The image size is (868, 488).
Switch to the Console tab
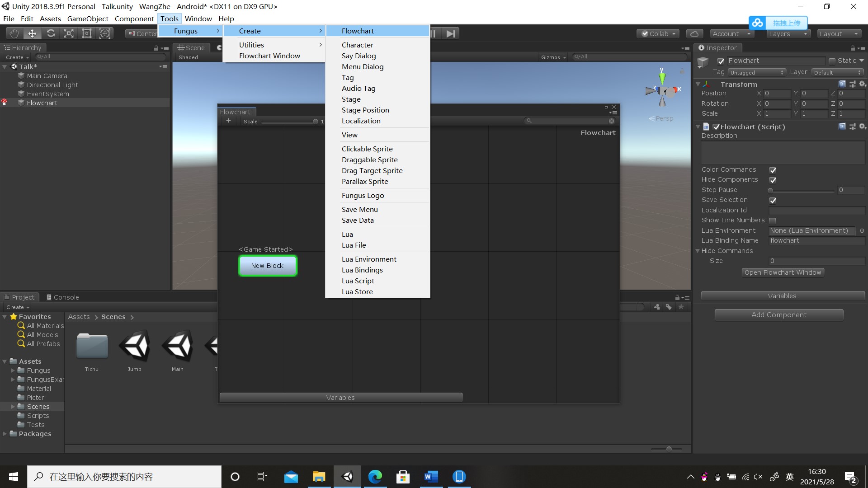point(62,297)
